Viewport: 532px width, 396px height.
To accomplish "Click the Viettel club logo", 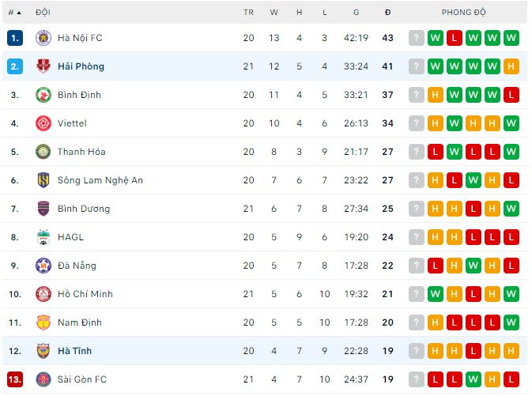I will (43, 123).
